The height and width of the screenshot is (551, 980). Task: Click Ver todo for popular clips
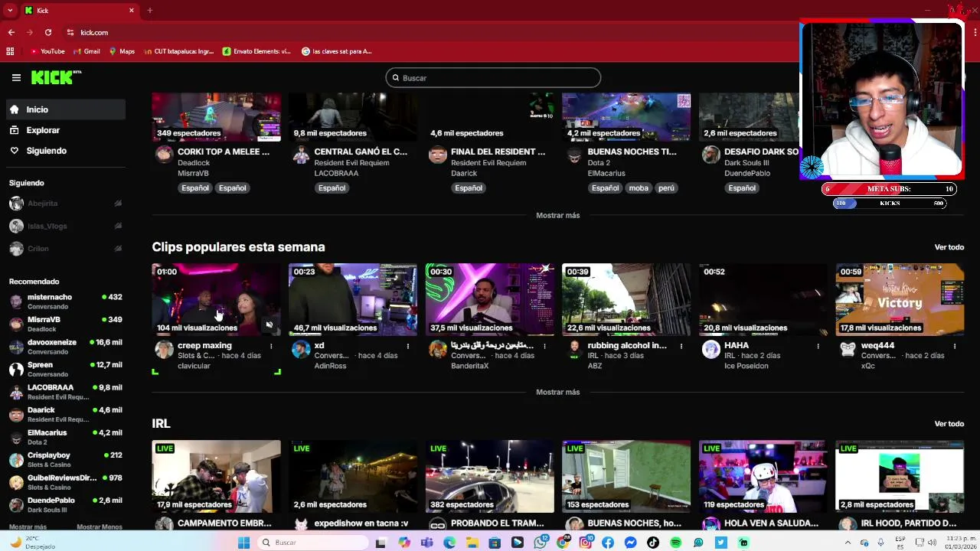tap(949, 247)
